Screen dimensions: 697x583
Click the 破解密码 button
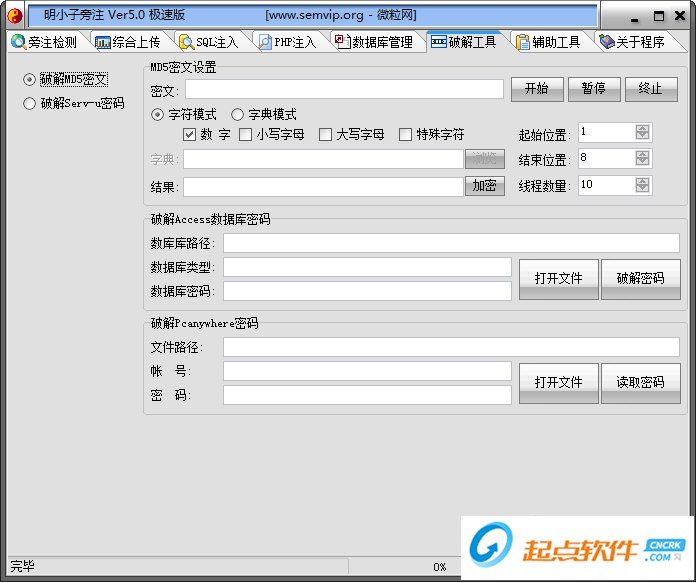tap(640, 279)
